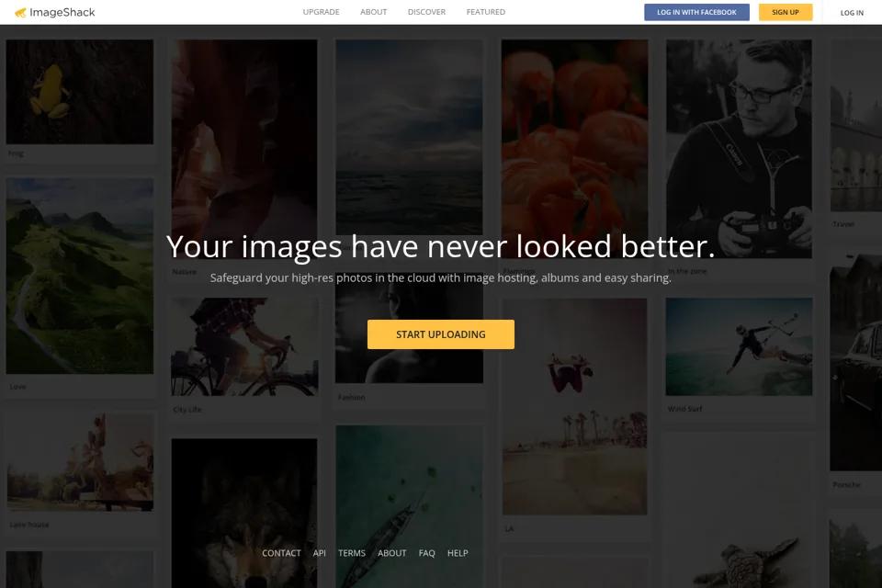Viewport: 882px width, 588px height.
Task: Open the About page in top navigation
Action: (374, 12)
